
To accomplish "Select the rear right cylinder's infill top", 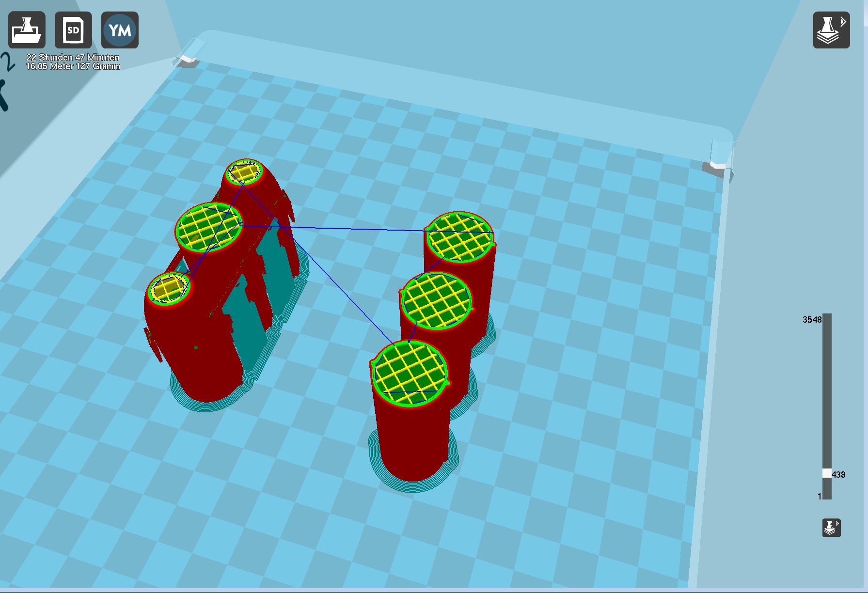I will [x=459, y=237].
